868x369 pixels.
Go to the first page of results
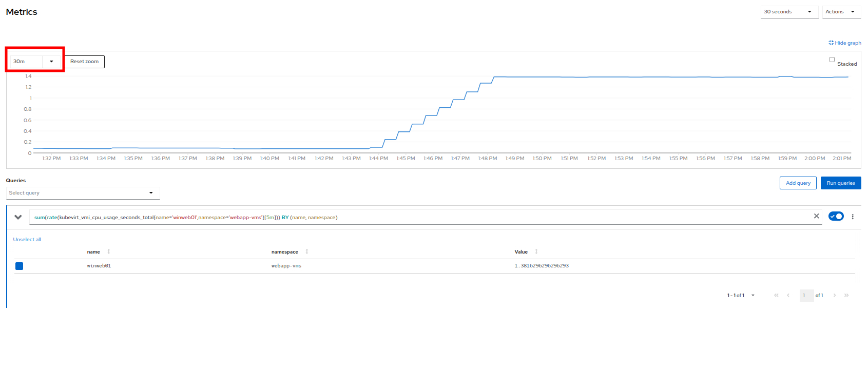tap(776, 296)
